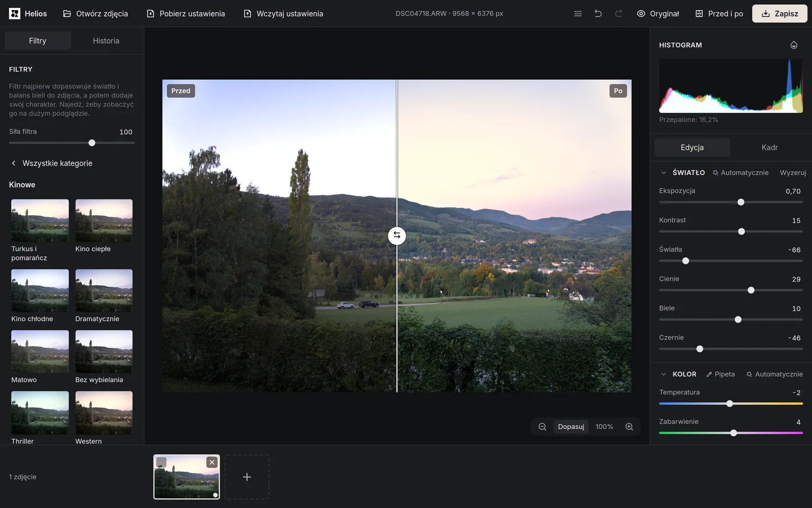Collapse the ŚWIATŁO section chevron

click(663, 173)
